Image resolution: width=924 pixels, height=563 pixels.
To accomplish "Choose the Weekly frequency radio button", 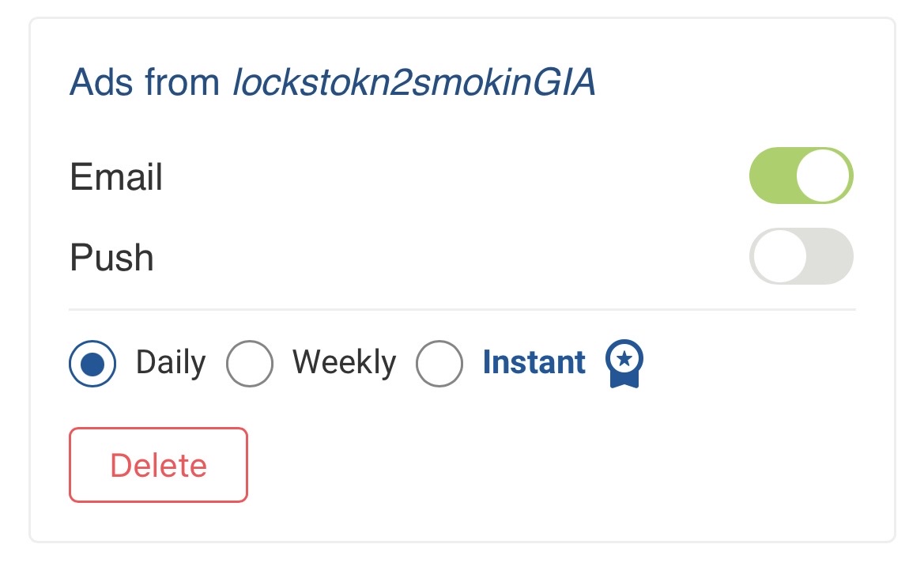I will pos(250,364).
